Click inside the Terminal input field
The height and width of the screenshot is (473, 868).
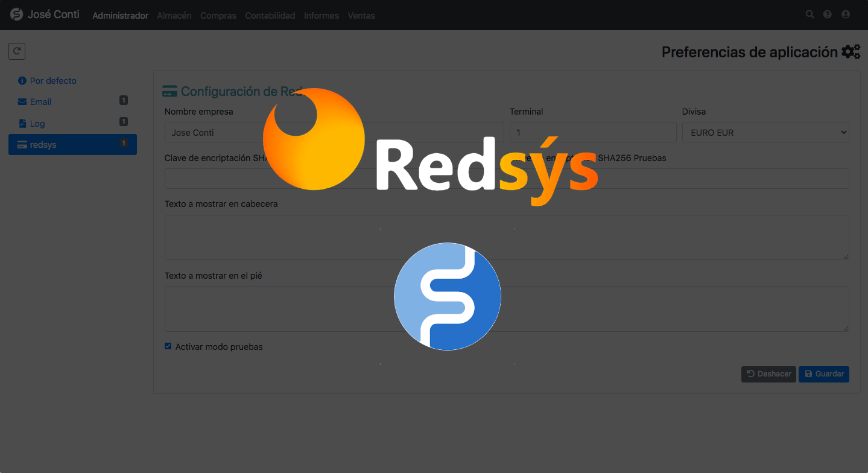(x=592, y=132)
